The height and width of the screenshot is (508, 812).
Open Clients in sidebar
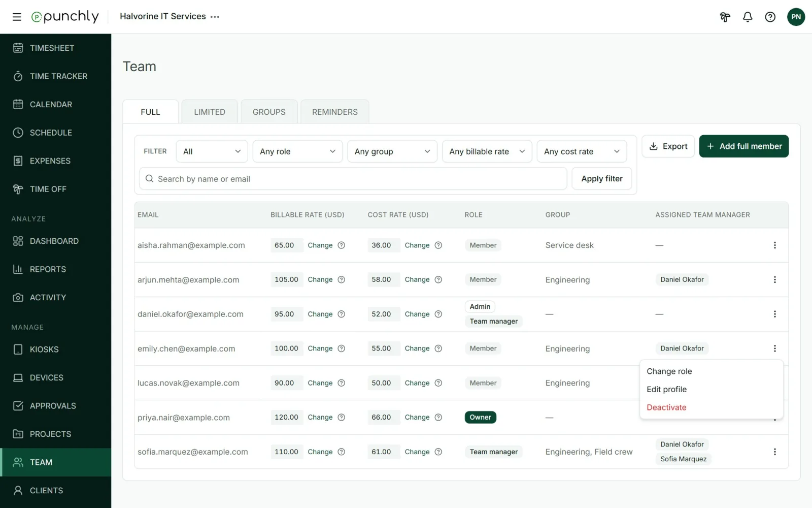coord(56,490)
